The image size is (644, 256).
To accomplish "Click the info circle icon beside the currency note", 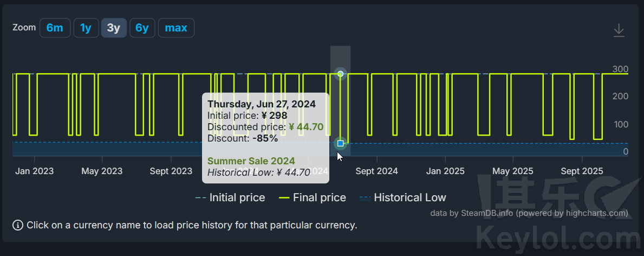I will [18, 225].
